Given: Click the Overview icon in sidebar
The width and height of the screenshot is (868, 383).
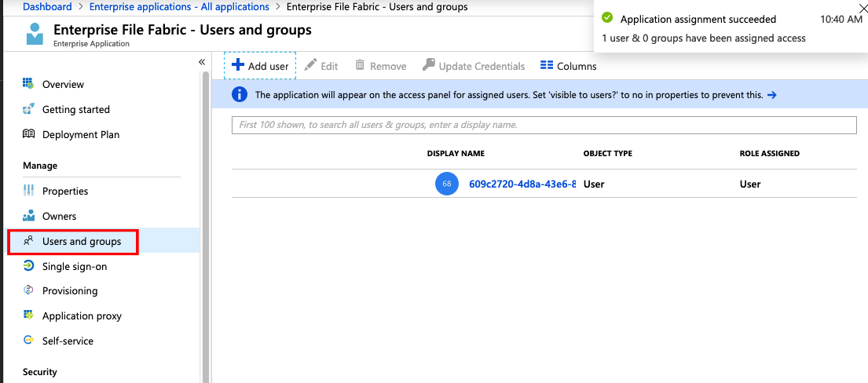Looking at the screenshot, I should coord(28,84).
